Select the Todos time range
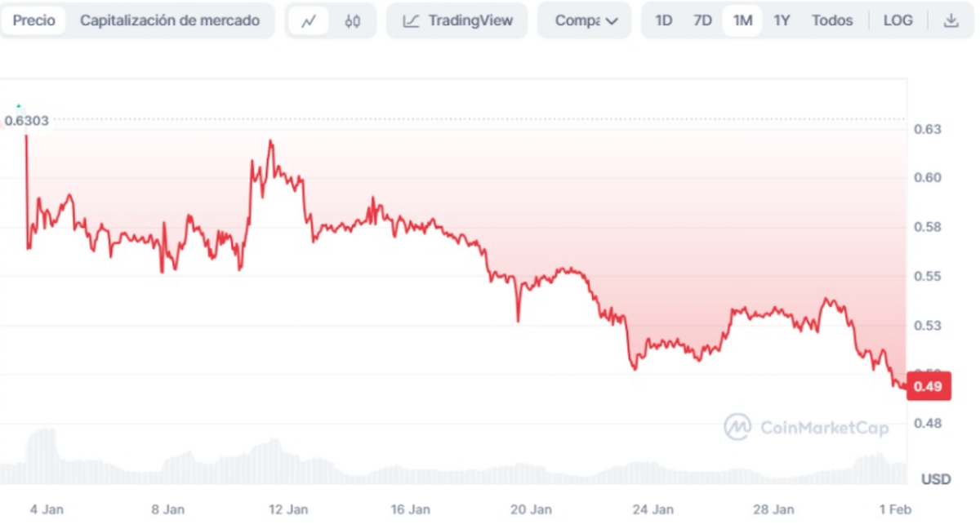The image size is (980, 529). [832, 20]
